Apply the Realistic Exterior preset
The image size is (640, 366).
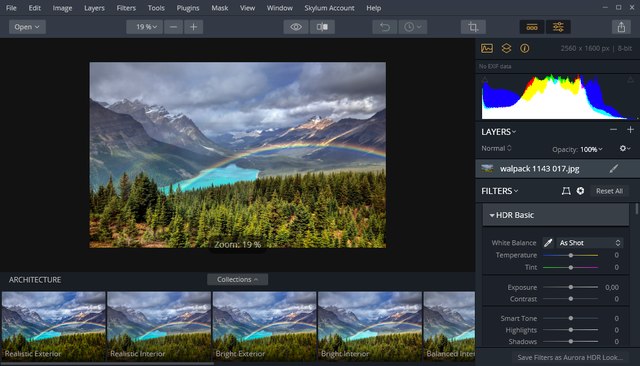[53, 326]
